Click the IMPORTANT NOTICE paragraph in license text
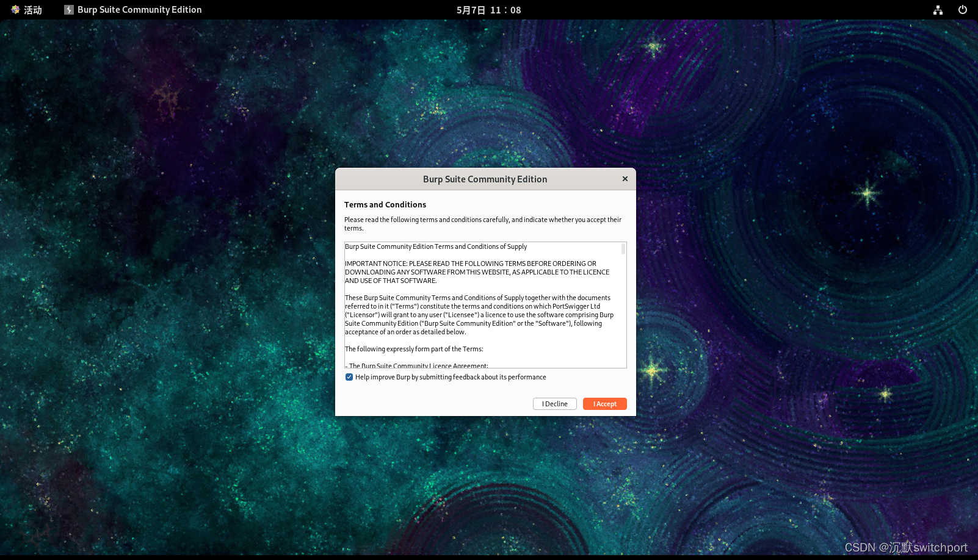978x560 pixels. click(477, 272)
